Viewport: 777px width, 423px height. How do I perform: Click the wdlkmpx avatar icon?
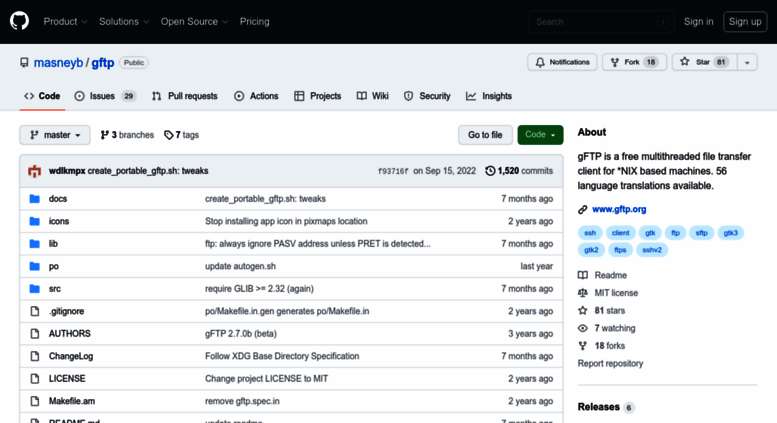pos(35,171)
